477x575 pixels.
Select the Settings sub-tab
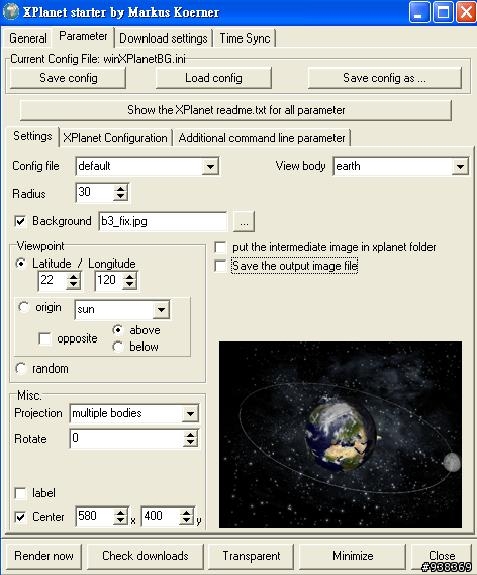(x=33, y=136)
